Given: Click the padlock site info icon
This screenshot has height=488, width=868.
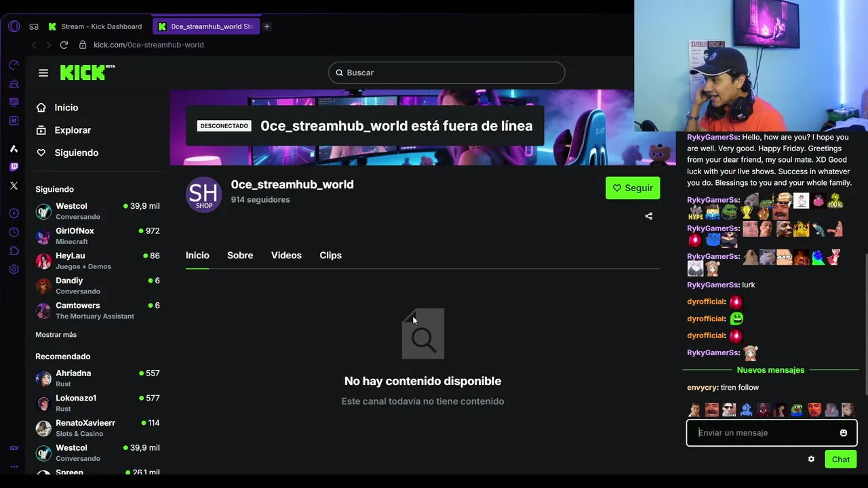Looking at the screenshot, I should click(x=83, y=45).
